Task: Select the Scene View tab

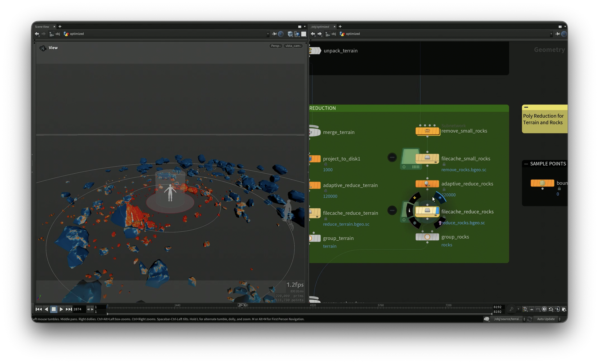Action: [x=42, y=27]
